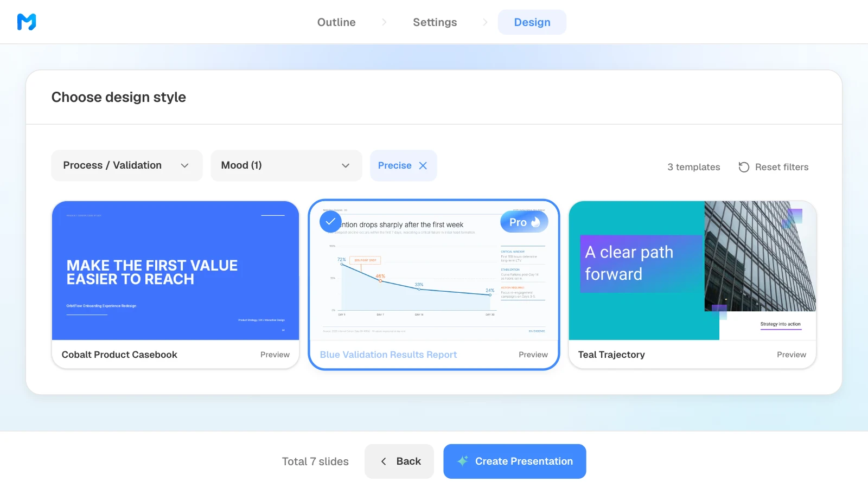Select the Cobalt Product Casebook thumbnail
868x488 pixels.
click(176, 271)
